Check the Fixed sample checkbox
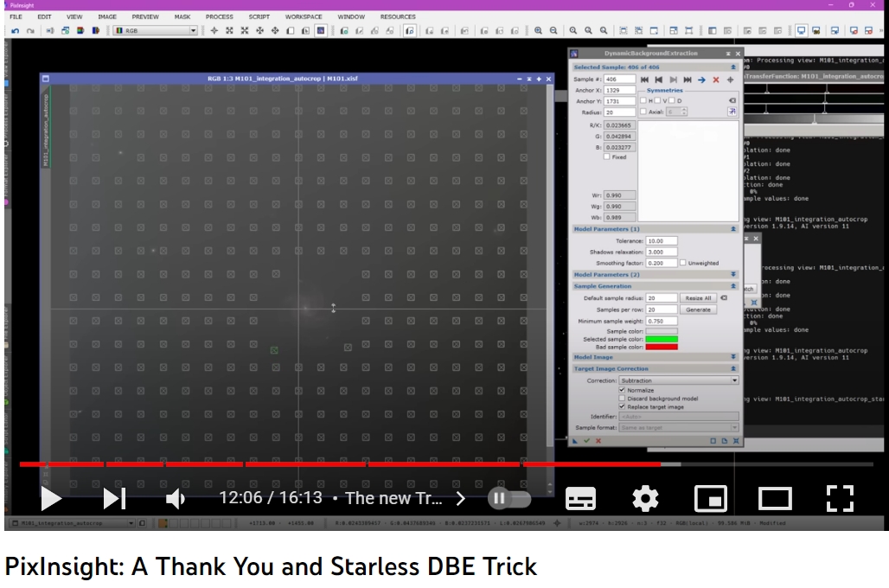Image resolution: width=889 pixels, height=588 pixels. pos(607,157)
